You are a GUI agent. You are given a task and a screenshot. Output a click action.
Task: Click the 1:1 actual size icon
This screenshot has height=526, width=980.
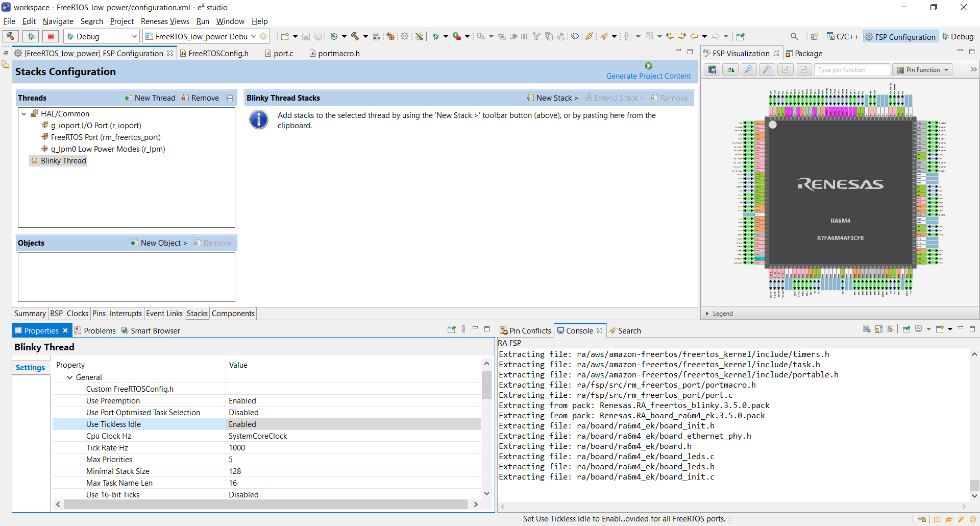786,70
